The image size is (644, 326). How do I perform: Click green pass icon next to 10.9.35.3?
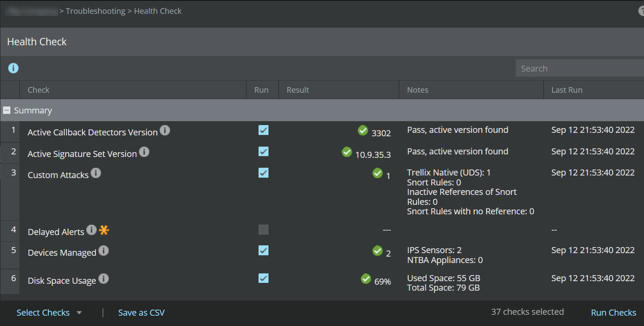tap(347, 152)
